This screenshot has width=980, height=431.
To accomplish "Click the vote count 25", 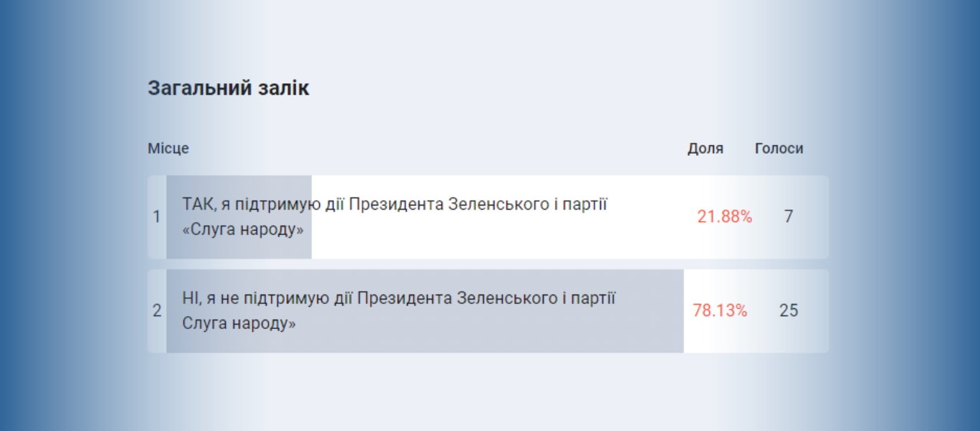I will [x=789, y=311].
